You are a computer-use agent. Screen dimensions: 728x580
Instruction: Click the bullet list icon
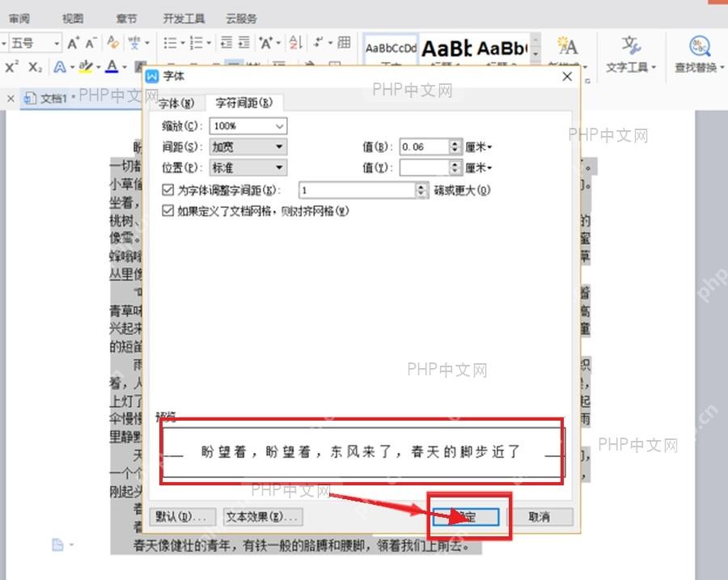pos(170,43)
